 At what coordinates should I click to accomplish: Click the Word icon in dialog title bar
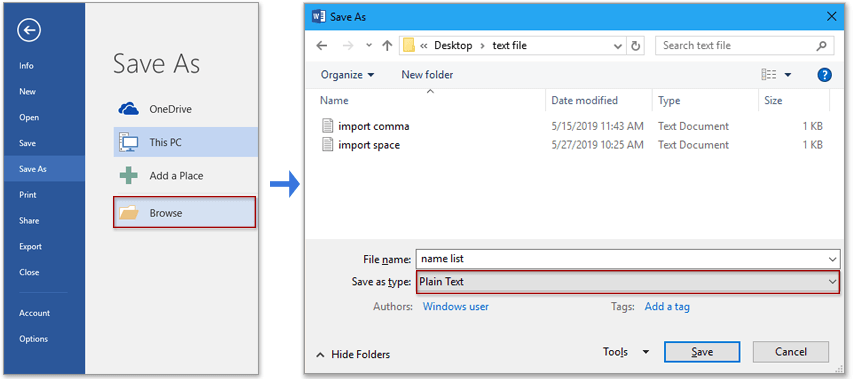point(318,17)
